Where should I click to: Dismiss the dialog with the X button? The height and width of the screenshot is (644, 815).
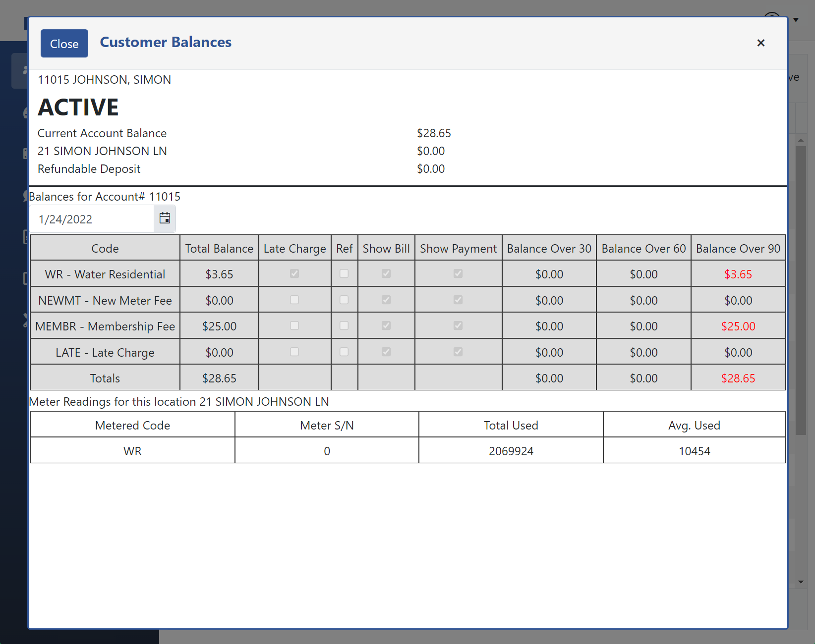(x=760, y=43)
